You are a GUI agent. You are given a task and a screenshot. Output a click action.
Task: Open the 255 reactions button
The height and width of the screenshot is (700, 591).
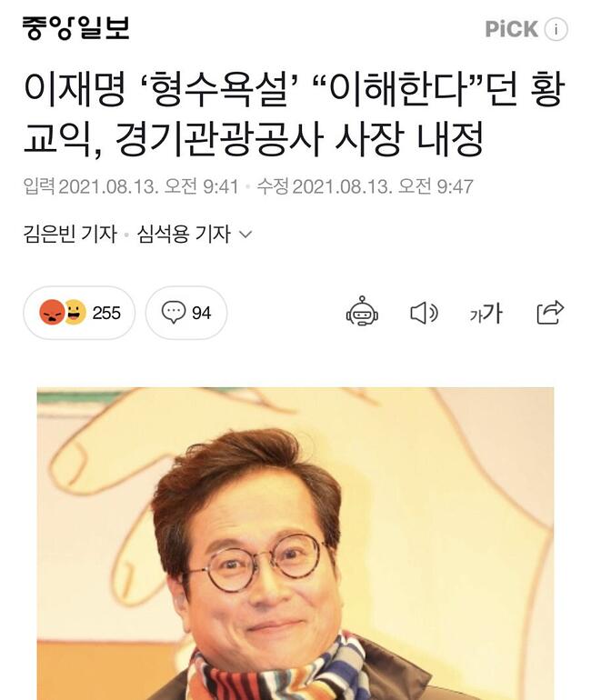coord(79,313)
